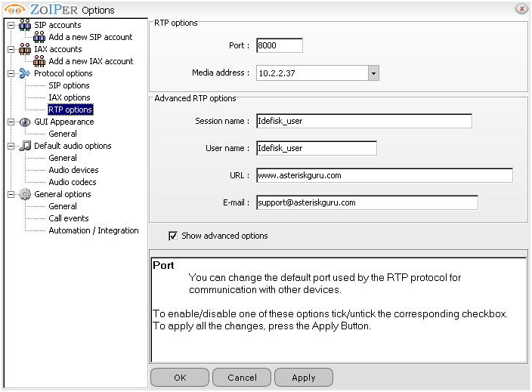Click the Add a new SIP account icon

(x=39, y=37)
